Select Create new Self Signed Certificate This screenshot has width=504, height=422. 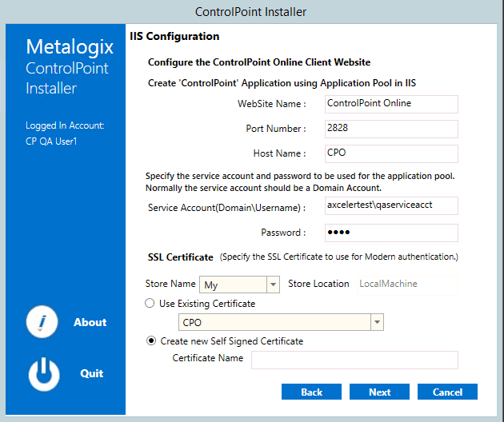(x=150, y=341)
